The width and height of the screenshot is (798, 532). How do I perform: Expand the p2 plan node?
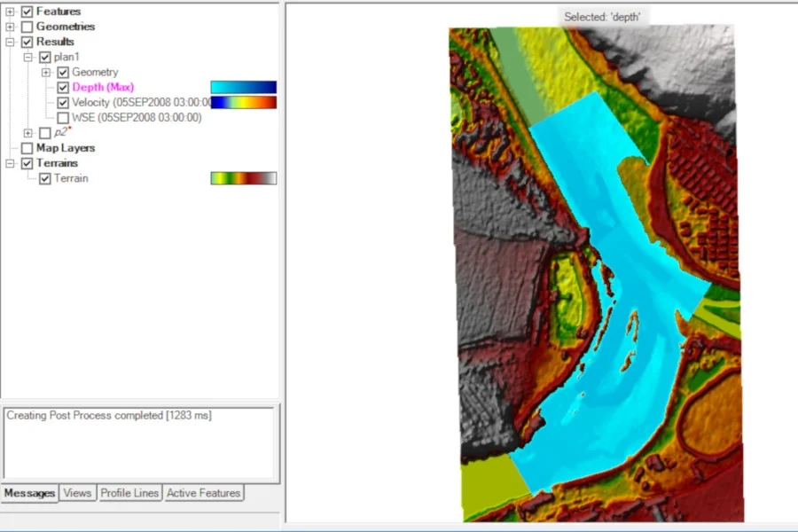pyautogui.click(x=28, y=133)
